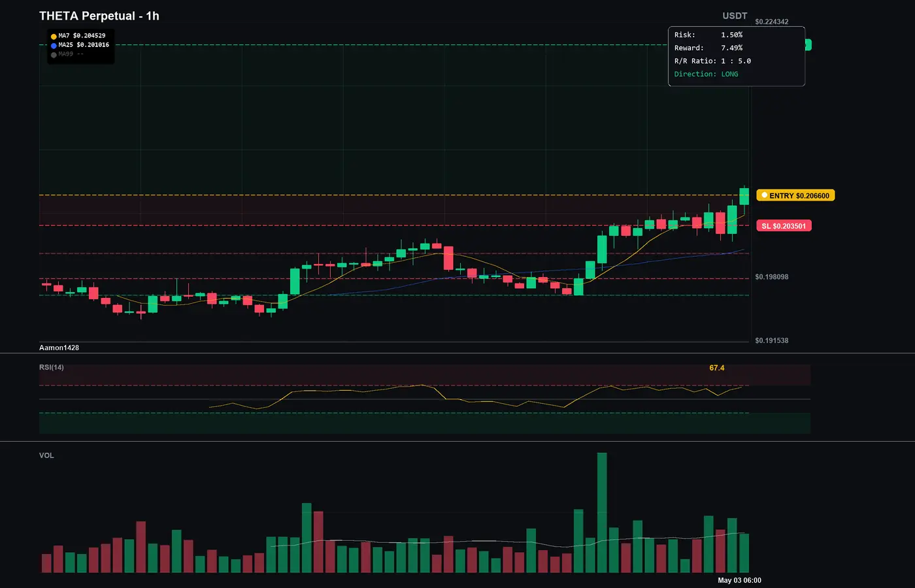Click the blue MA25 legend dot

54,46
